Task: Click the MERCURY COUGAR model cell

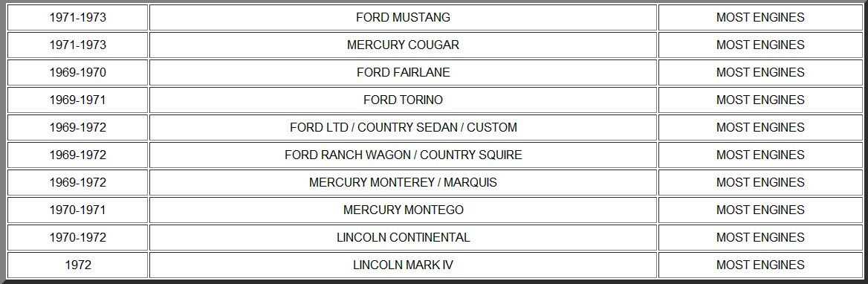Action: pos(403,45)
